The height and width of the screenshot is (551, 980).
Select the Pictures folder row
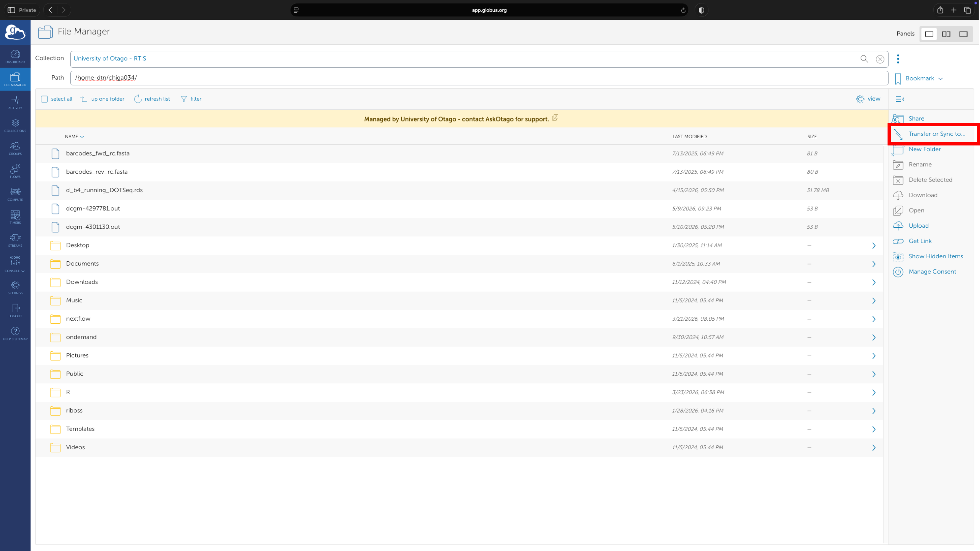tap(459, 356)
